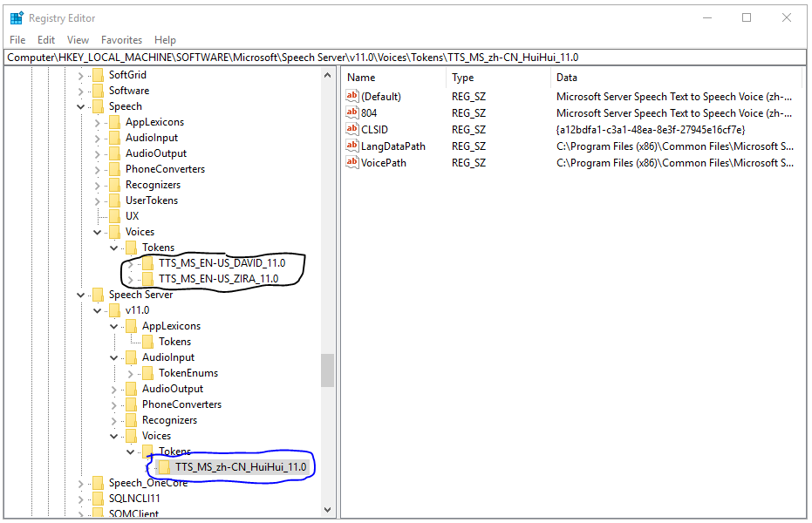Screen dimensions: 812x523
Task: Click the Registry Editor app icon
Action: pos(17,18)
